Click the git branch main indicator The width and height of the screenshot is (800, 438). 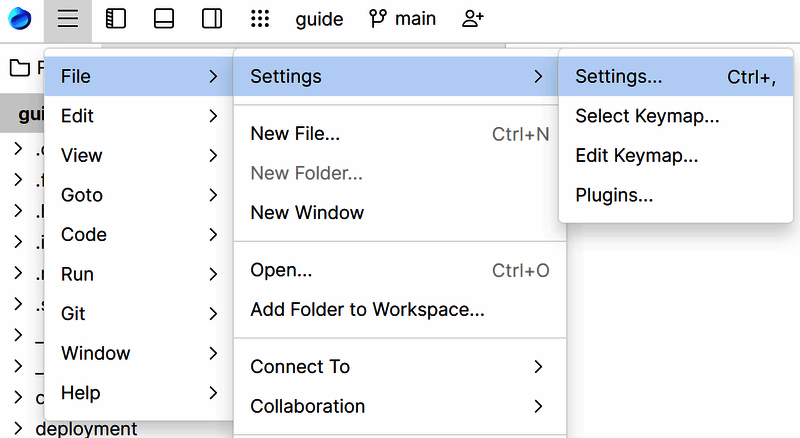point(402,19)
